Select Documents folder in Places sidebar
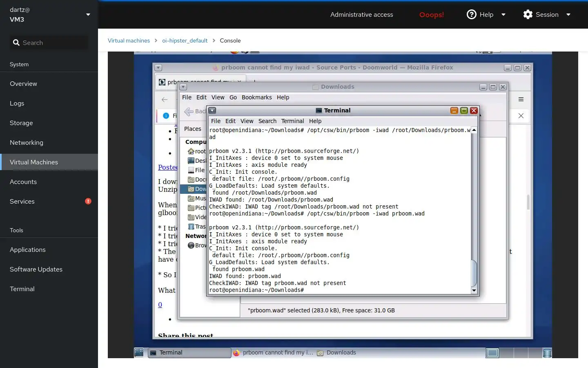The width and height of the screenshot is (588, 368). (197, 180)
